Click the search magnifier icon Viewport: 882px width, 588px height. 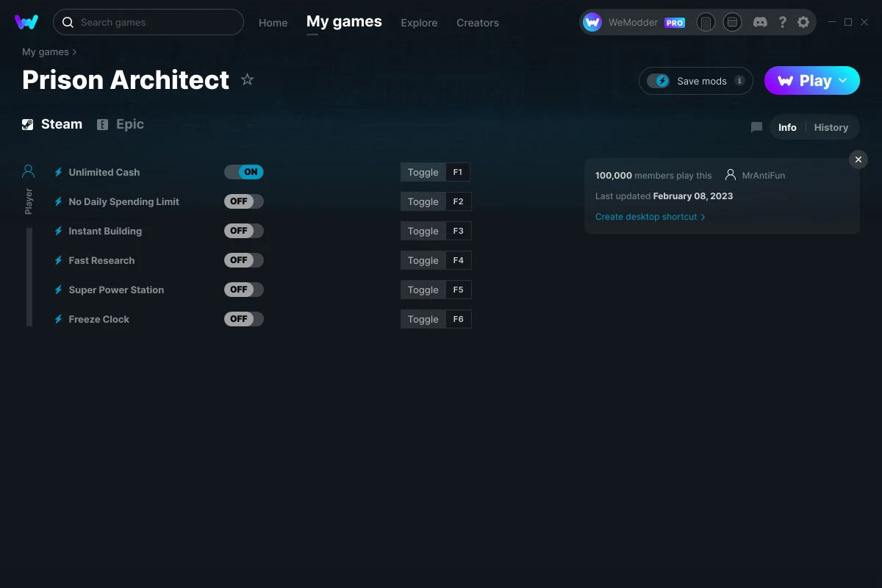tap(68, 22)
